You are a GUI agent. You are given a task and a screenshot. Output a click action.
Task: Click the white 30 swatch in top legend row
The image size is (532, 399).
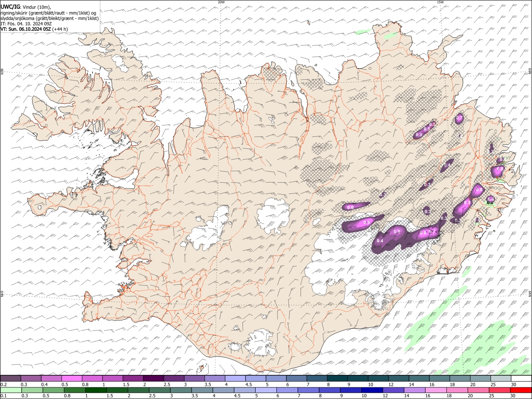tap(521, 378)
